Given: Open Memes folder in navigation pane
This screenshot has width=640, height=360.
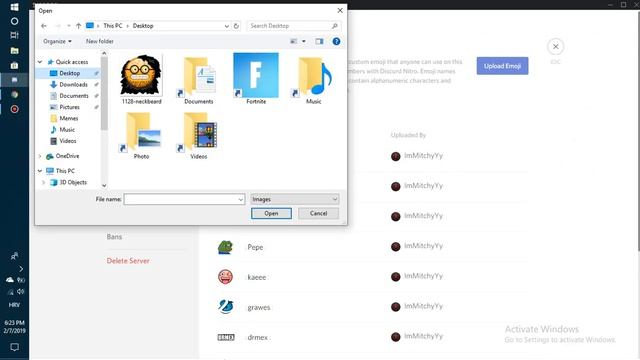Looking at the screenshot, I should (x=69, y=118).
